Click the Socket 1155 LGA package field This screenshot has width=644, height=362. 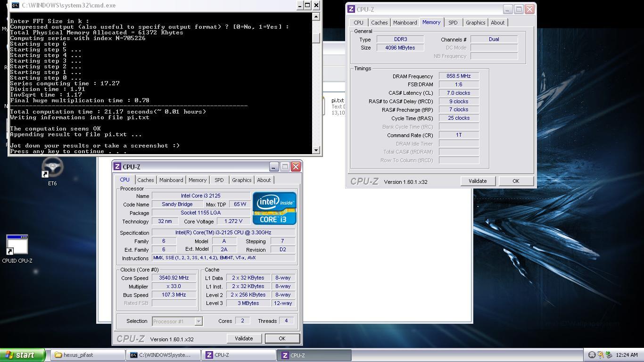tap(201, 213)
